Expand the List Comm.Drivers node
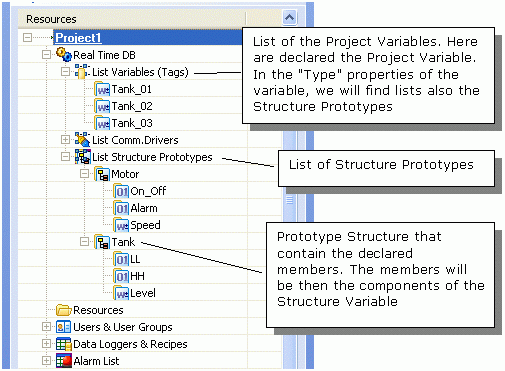Screen dimensions: 505x371 click(66, 139)
